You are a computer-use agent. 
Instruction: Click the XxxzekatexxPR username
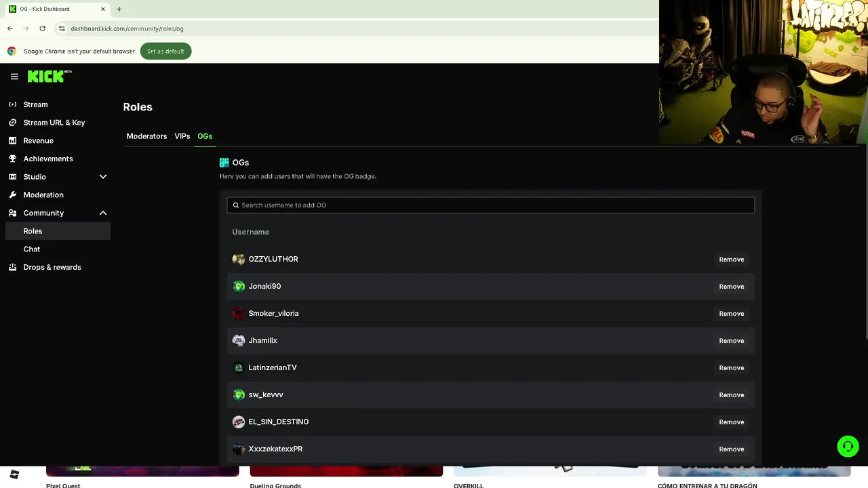(275, 449)
